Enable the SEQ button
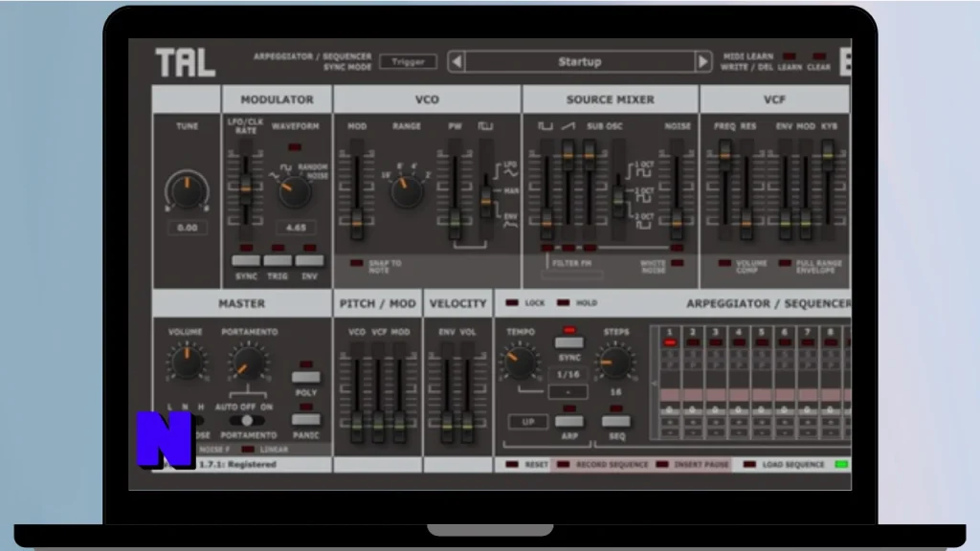The image size is (980, 551). coord(616,422)
